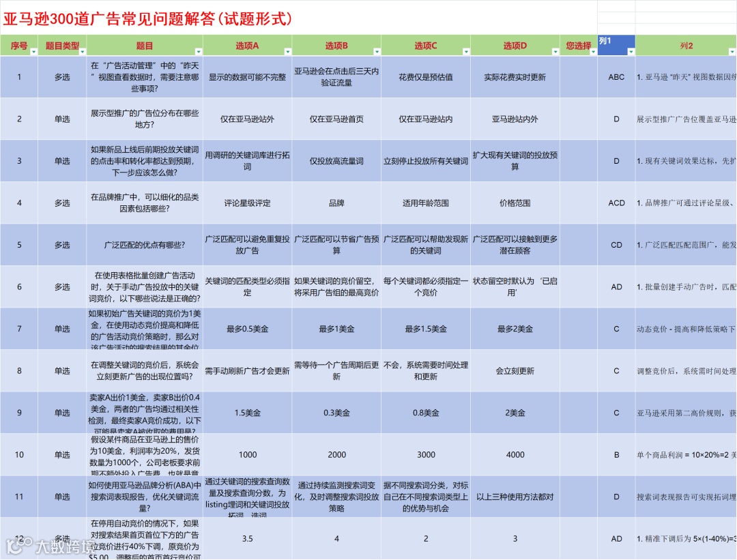The height and width of the screenshot is (560, 737).
Task: Click cell 亚马逊站内外
Action: pos(515,119)
